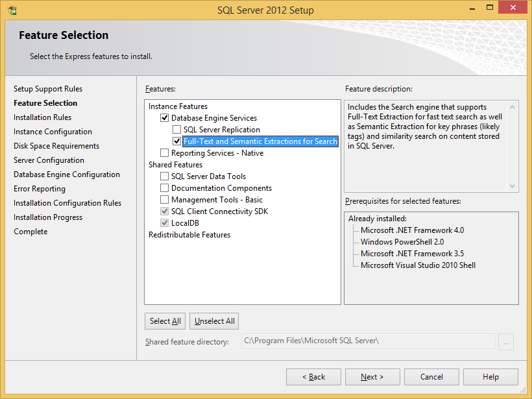Select Disk Space Requirements step
Image resolution: width=532 pixels, height=399 pixels.
pos(56,146)
